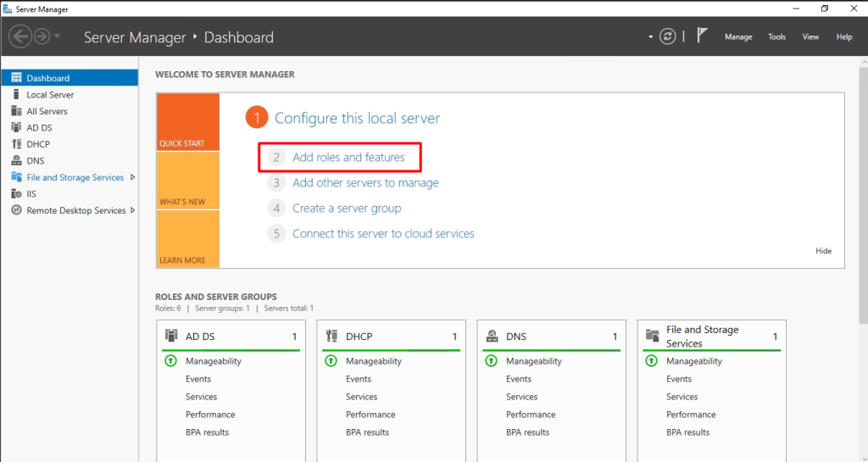
Task: Open the Tools menu
Action: 776,37
